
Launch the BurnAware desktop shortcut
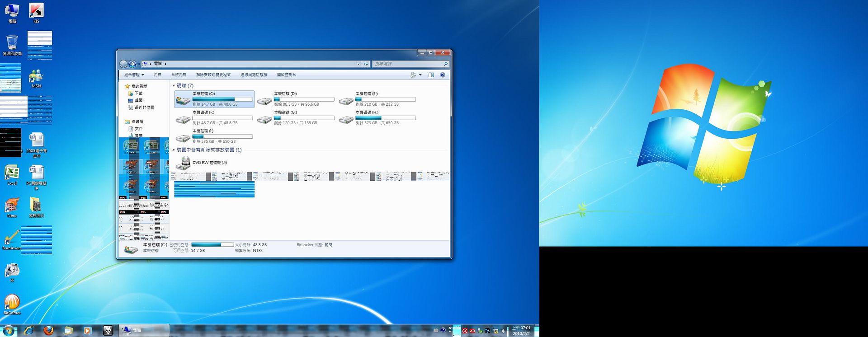pyautogui.click(x=12, y=240)
